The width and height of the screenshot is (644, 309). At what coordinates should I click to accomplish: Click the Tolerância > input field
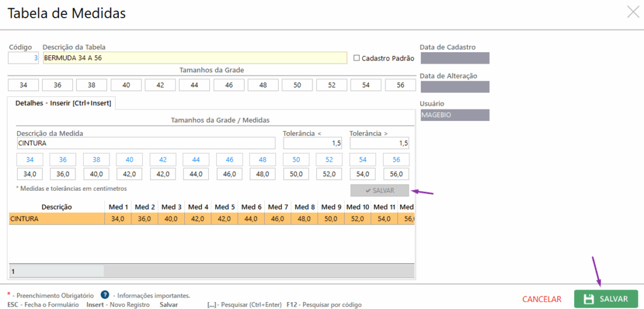[379, 143]
